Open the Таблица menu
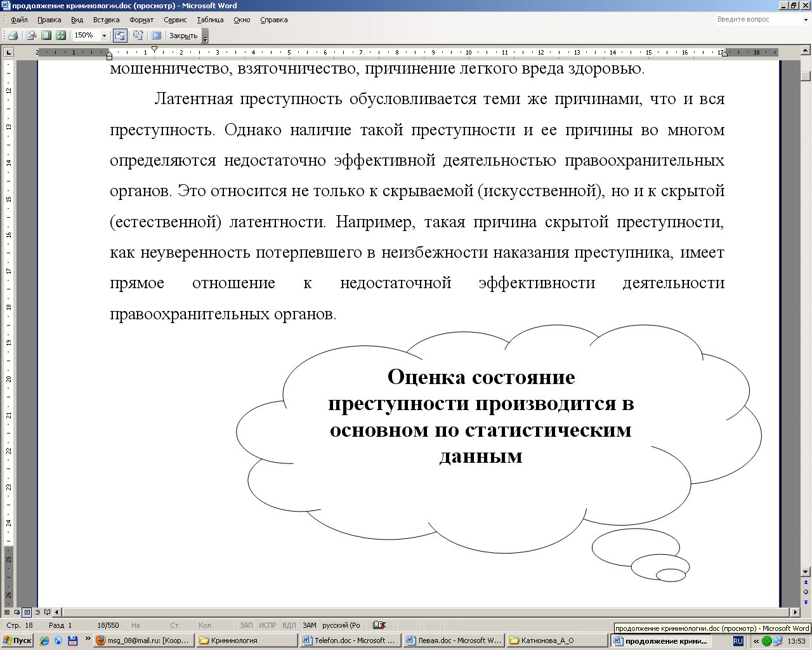 click(x=210, y=20)
